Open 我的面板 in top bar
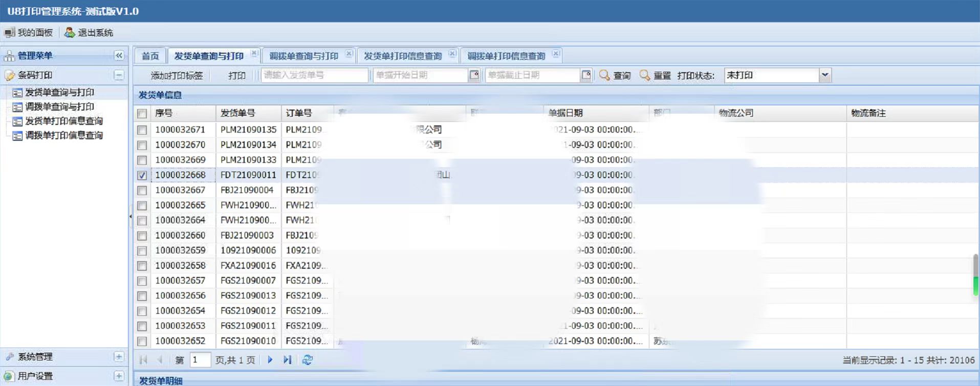980x386 pixels. 29,33
